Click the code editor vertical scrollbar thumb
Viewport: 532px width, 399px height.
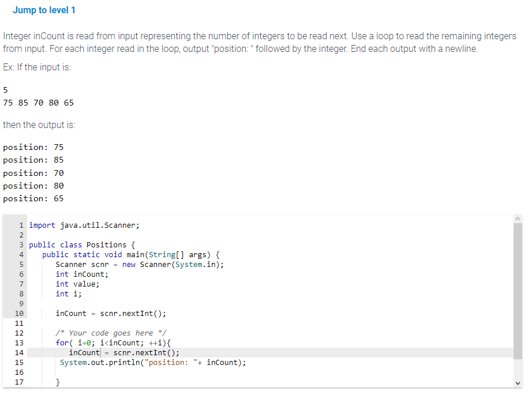coord(518,291)
